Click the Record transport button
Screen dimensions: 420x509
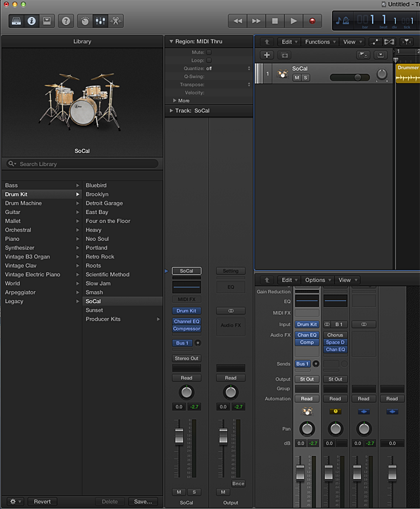pyautogui.click(x=312, y=21)
